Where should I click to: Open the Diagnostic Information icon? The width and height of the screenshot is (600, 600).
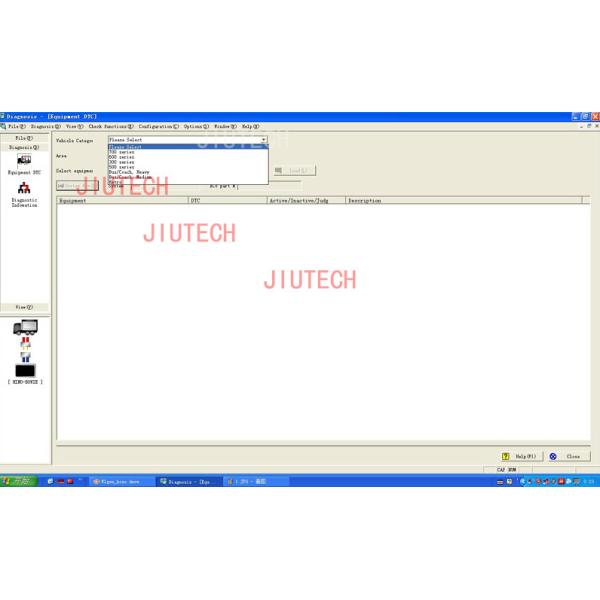pos(24,189)
